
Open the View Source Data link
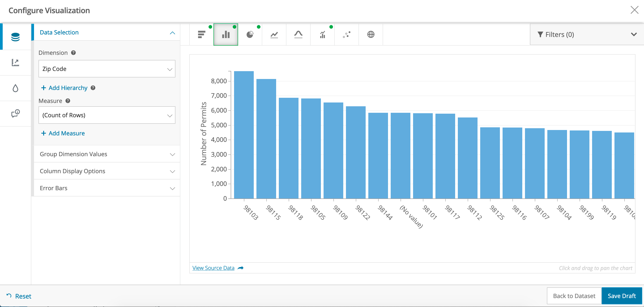point(213,268)
